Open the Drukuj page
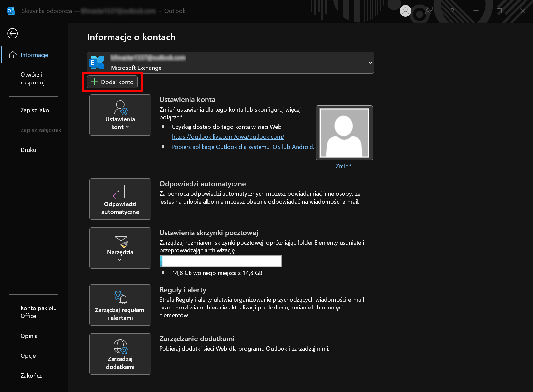The image size is (533, 392). pos(29,150)
